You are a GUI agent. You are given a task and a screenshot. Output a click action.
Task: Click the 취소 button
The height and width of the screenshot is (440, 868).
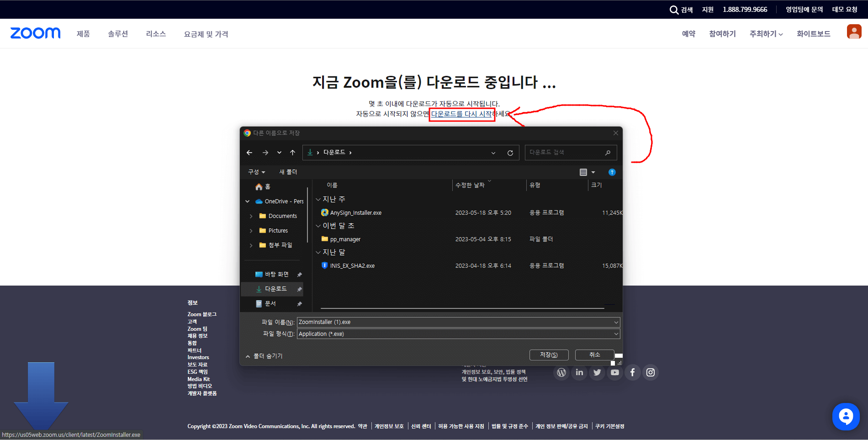pos(595,355)
